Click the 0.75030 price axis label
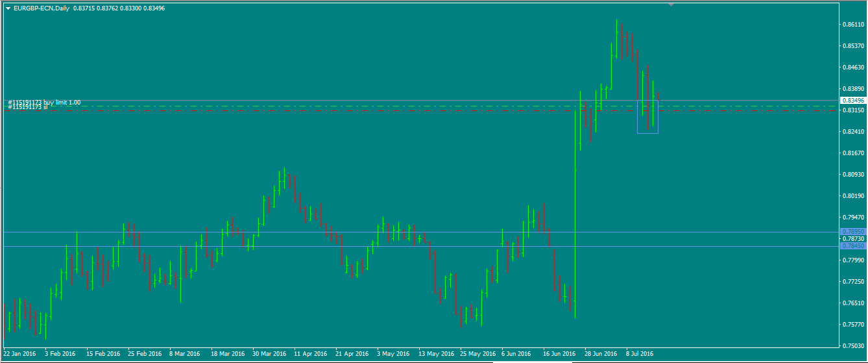The image size is (868, 363). [853, 346]
